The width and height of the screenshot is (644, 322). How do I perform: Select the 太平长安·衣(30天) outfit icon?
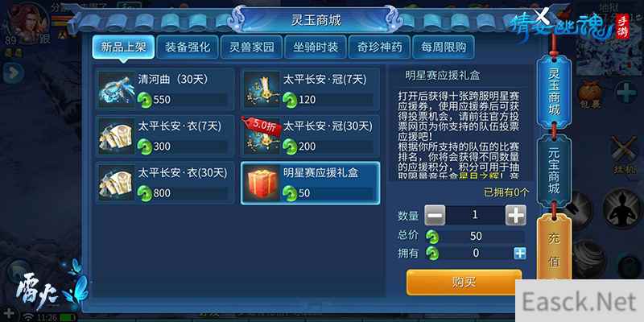click(117, 183)
